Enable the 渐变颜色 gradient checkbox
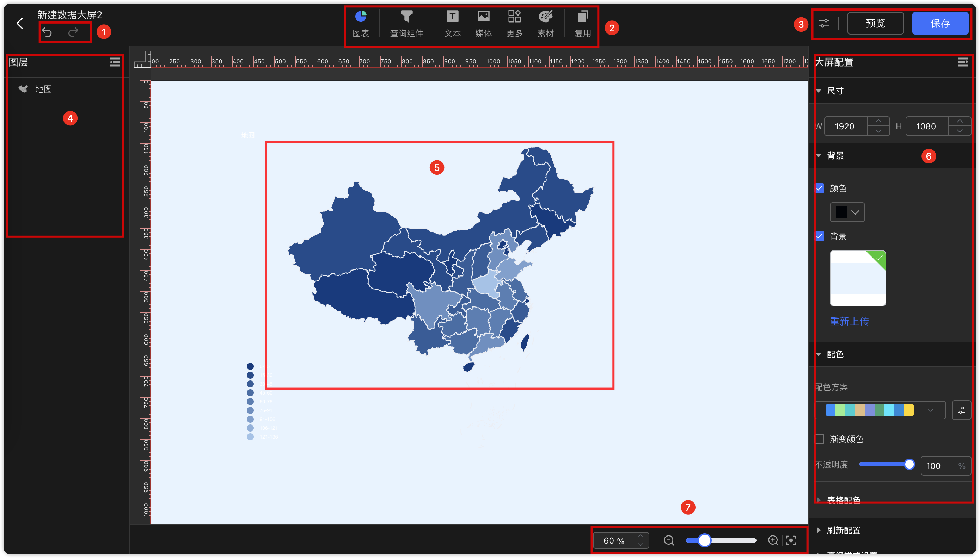Viewport: 980px width, 558px height. coord(820,439)
